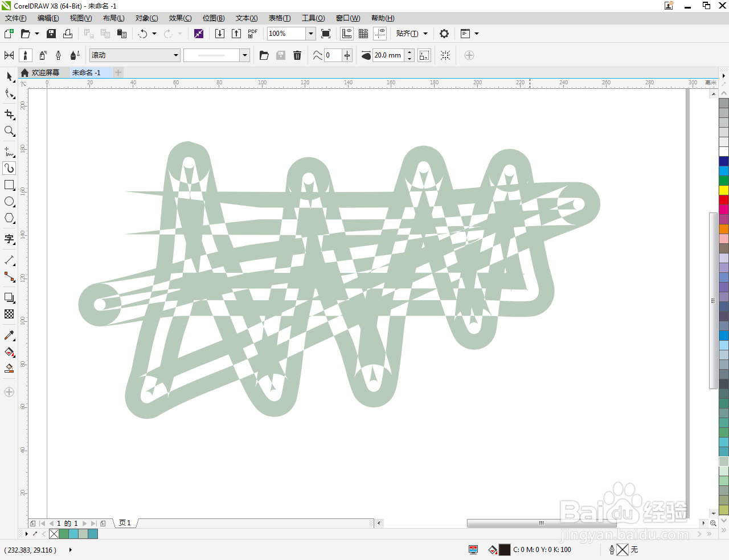
Task: Click the red color swatch in palette
Action: coord(724,200)
